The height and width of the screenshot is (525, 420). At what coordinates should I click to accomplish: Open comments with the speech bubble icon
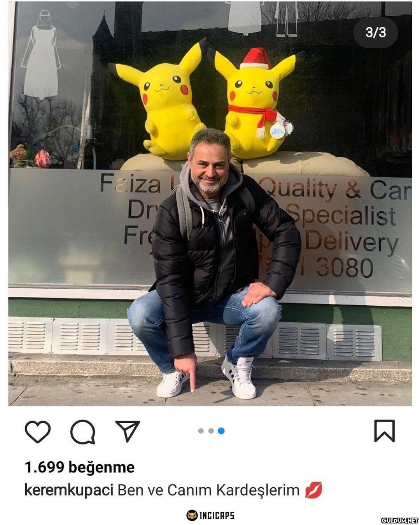pyautogui.click(x=82, y=432)
